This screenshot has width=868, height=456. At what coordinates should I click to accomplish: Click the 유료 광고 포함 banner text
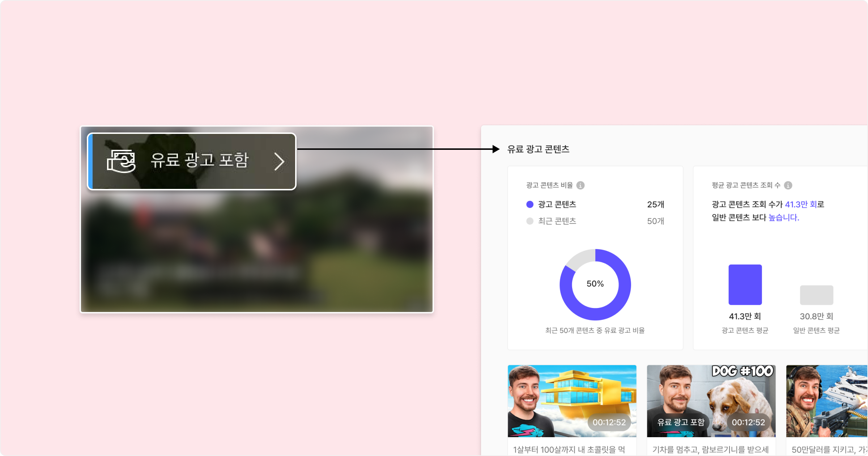point(200,160)
